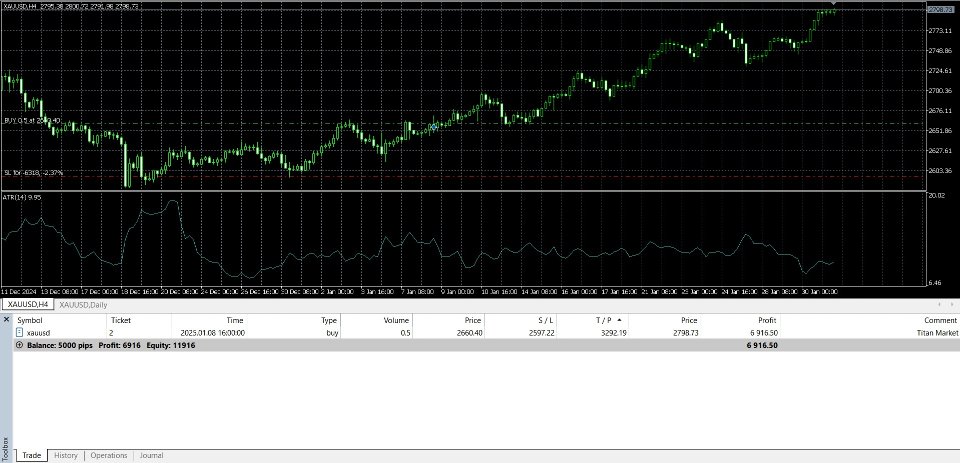Image resolution: width=960 pixels, height=463 pixels.
Task: Sort orders by the Comment column header
Action: click(940, 320)
